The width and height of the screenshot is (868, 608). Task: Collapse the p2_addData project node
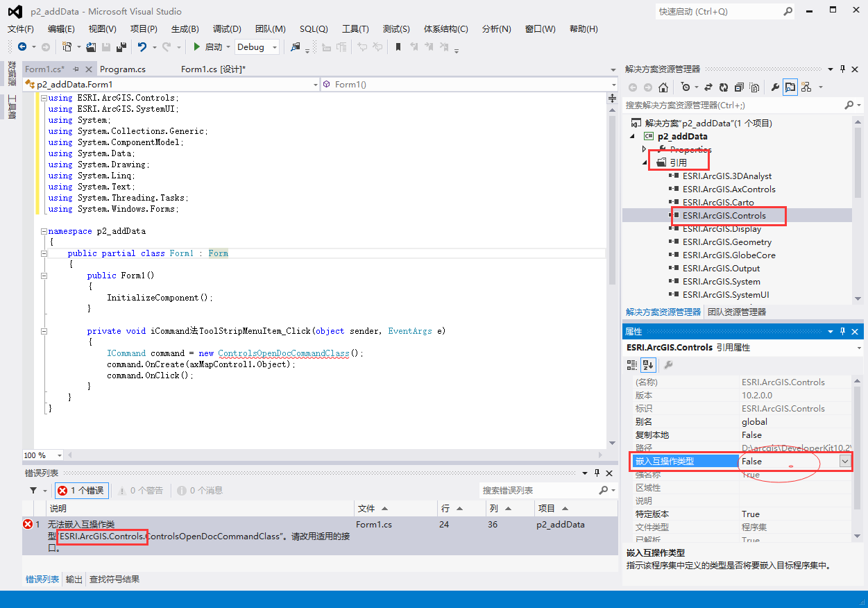(631, 136)
